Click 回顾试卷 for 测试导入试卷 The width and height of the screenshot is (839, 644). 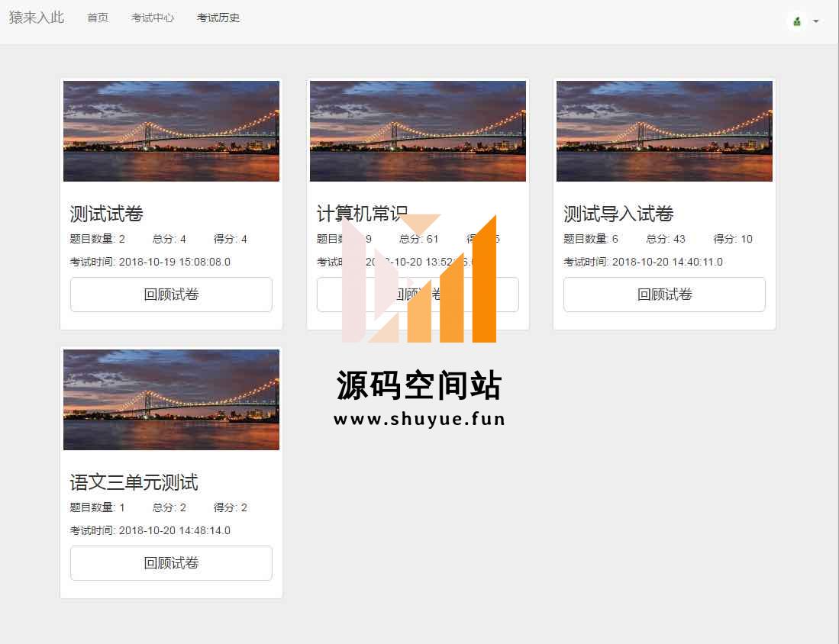pos(664,295)
